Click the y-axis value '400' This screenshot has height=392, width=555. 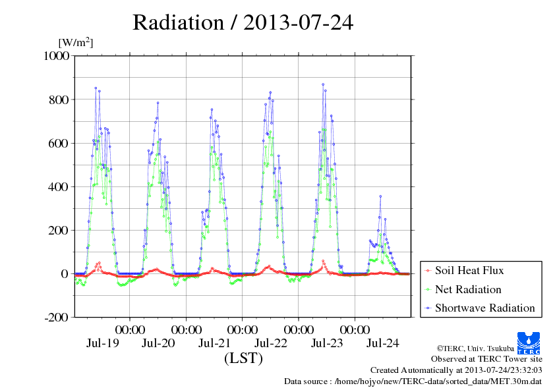[59, 187]
